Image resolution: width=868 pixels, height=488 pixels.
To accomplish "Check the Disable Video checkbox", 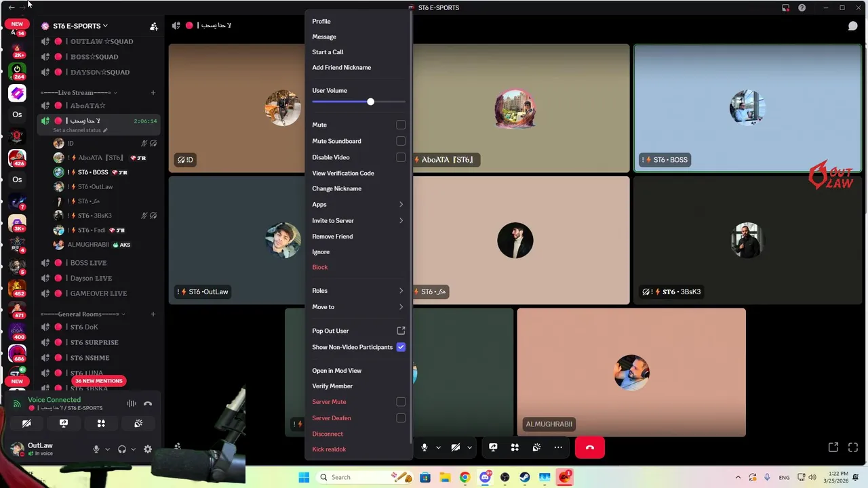I will 401,157.
